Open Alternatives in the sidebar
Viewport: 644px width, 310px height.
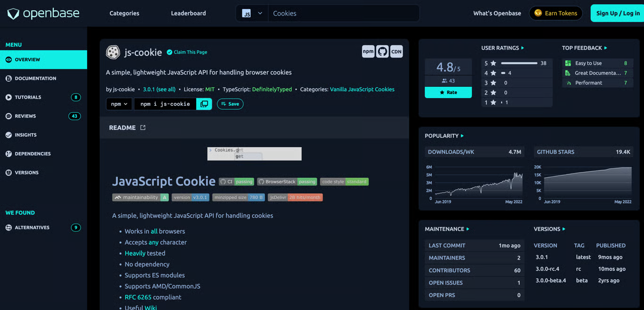(x=43, y=227)
